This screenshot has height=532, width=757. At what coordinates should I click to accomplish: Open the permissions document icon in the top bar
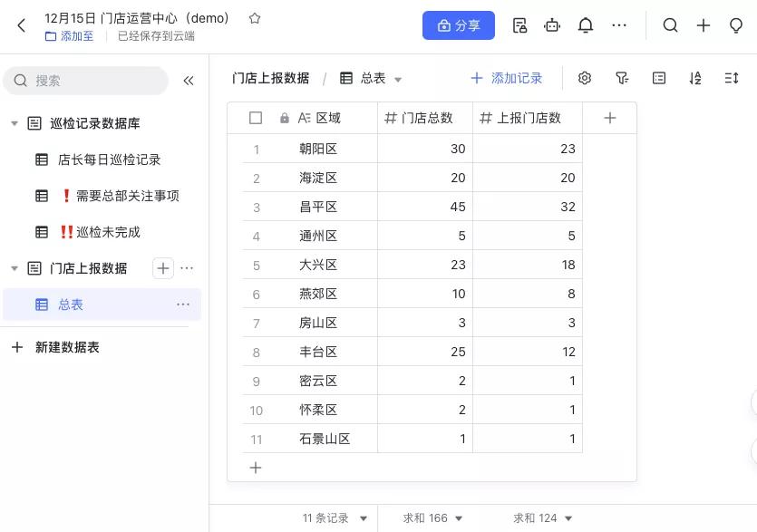519,25
